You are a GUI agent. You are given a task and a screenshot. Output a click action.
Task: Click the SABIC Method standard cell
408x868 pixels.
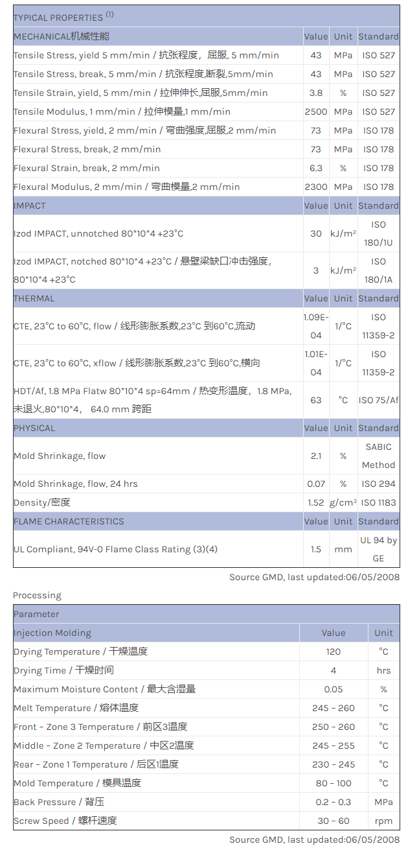(378, 456)
